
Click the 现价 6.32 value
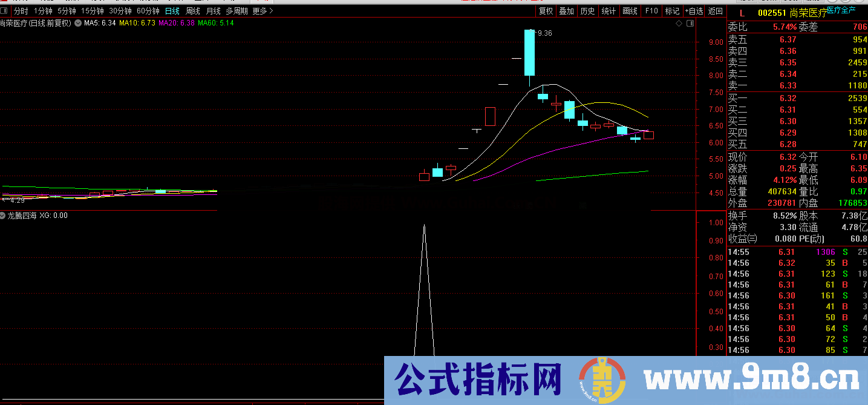(x=788, y=157)
